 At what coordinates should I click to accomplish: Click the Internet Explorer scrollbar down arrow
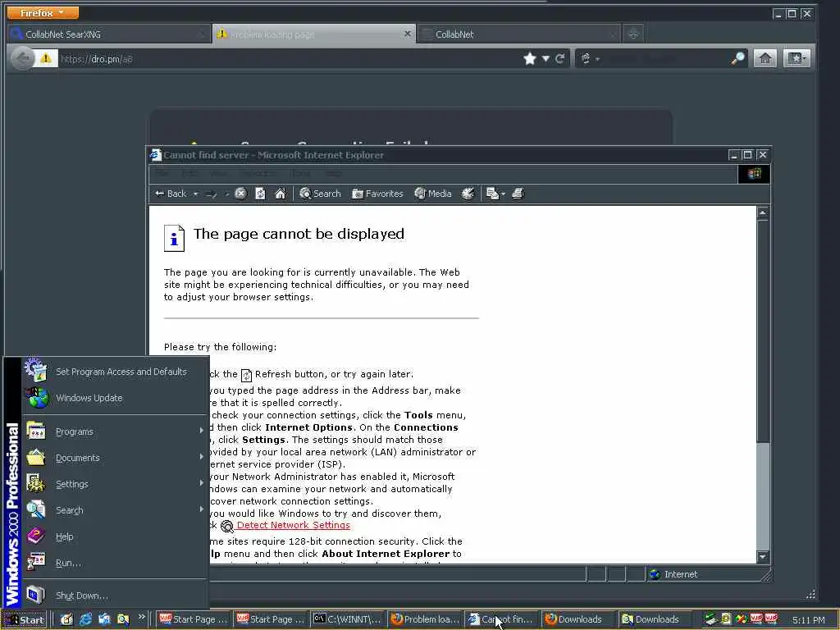coord(763,557)
